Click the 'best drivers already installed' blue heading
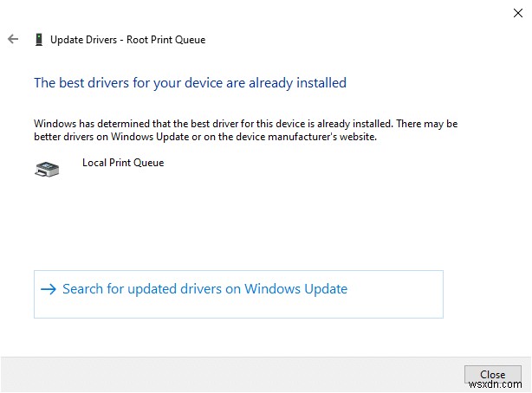This screenshot has height=393, width=532. pos(190,83)
